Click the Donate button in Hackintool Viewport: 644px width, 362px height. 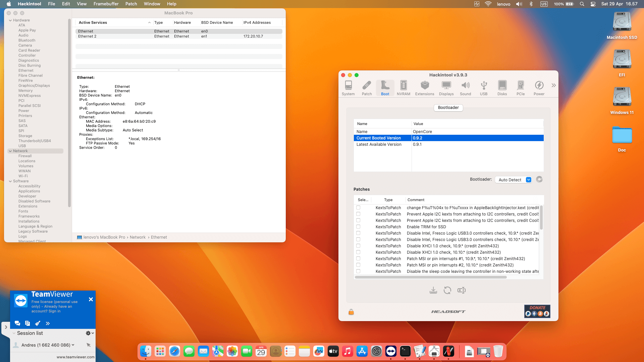(537, 311)
